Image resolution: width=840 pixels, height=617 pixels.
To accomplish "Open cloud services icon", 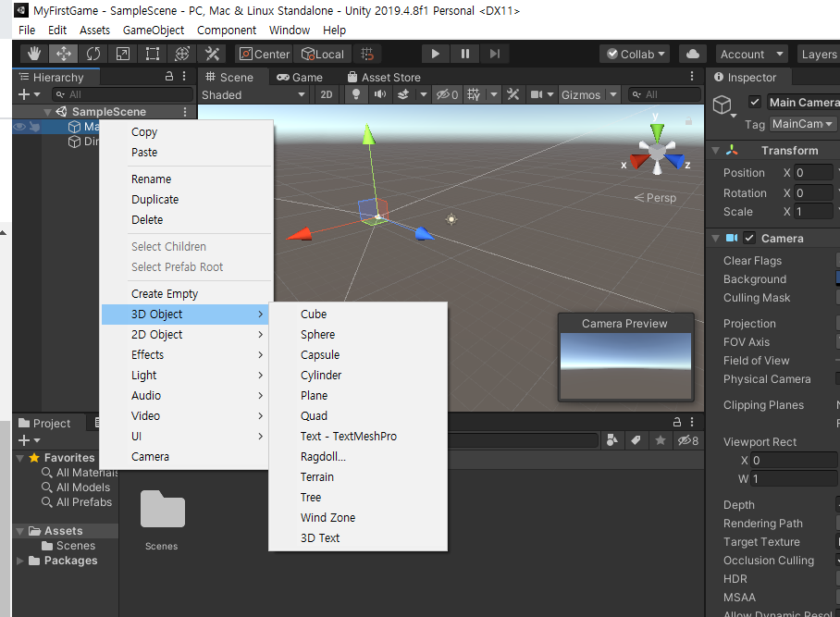I will coord(693,54).
